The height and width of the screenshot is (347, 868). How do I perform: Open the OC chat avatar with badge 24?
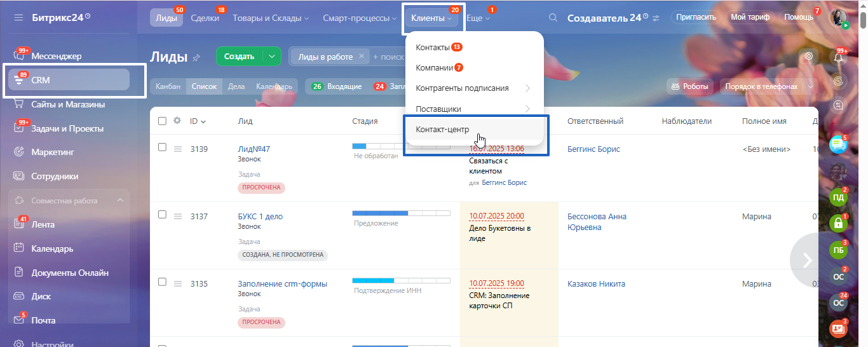tap(838, 303)
